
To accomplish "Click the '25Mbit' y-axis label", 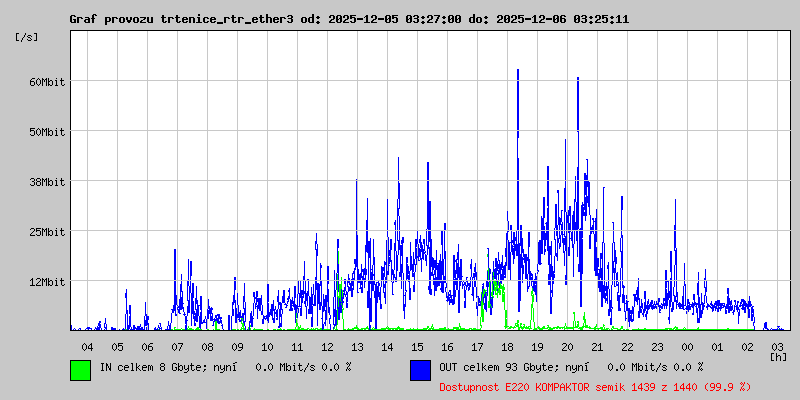I will [x=47, y=232].
